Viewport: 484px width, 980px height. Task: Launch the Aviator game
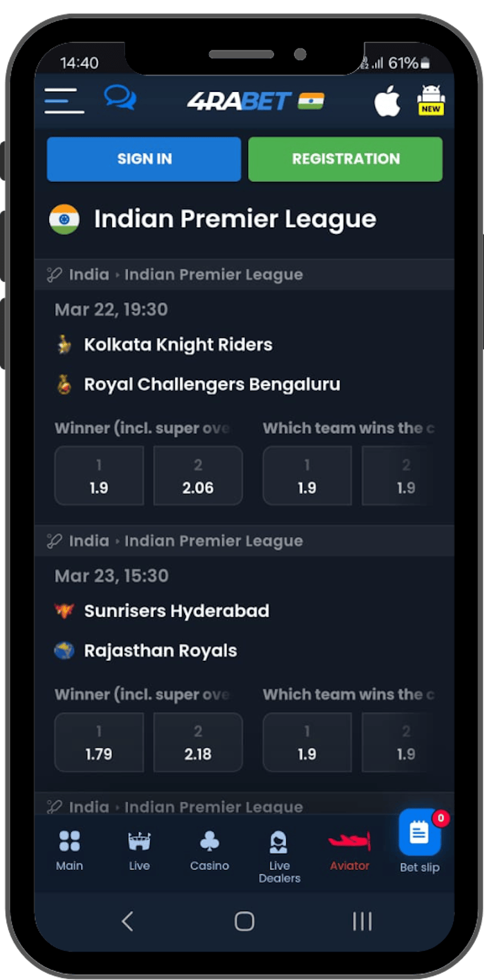click(349, 849)
